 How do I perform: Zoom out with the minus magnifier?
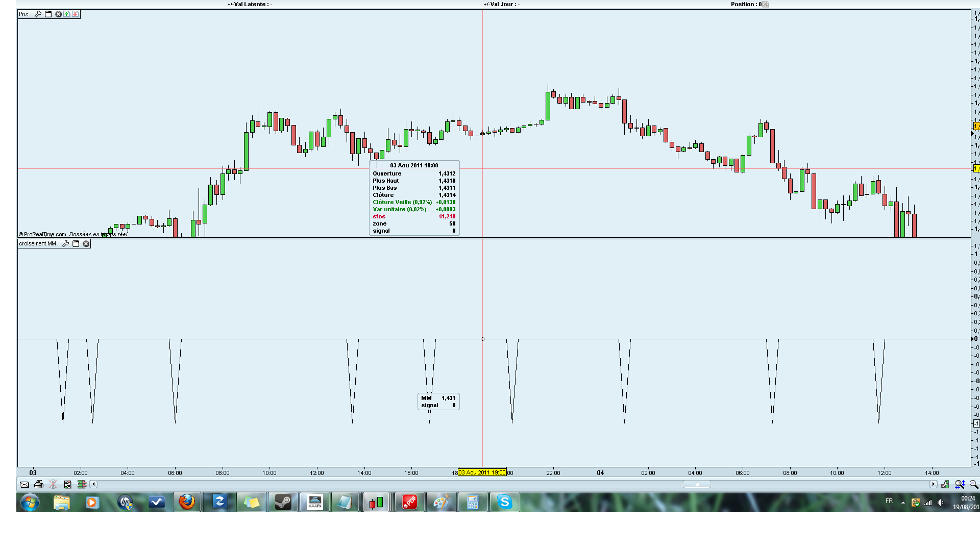pos(973,485)
